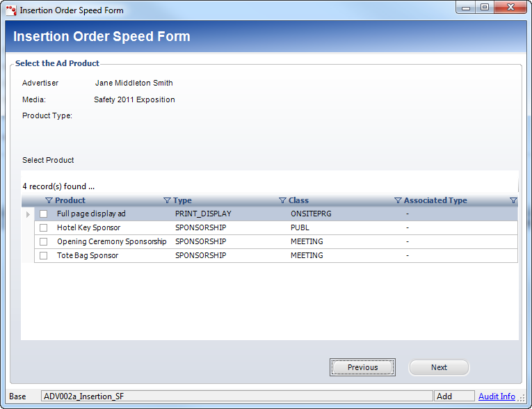Click the filter icon on Type column

[x=167, y=201]
